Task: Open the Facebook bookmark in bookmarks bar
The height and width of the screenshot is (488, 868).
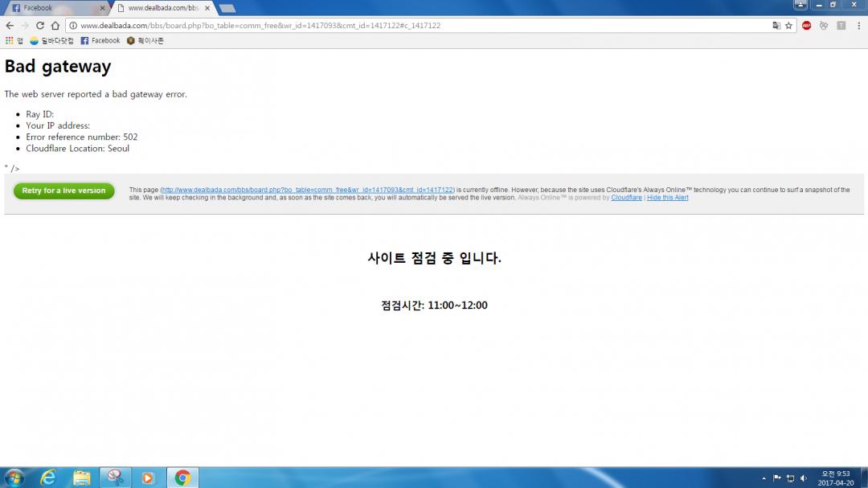Action: [100, 41]
